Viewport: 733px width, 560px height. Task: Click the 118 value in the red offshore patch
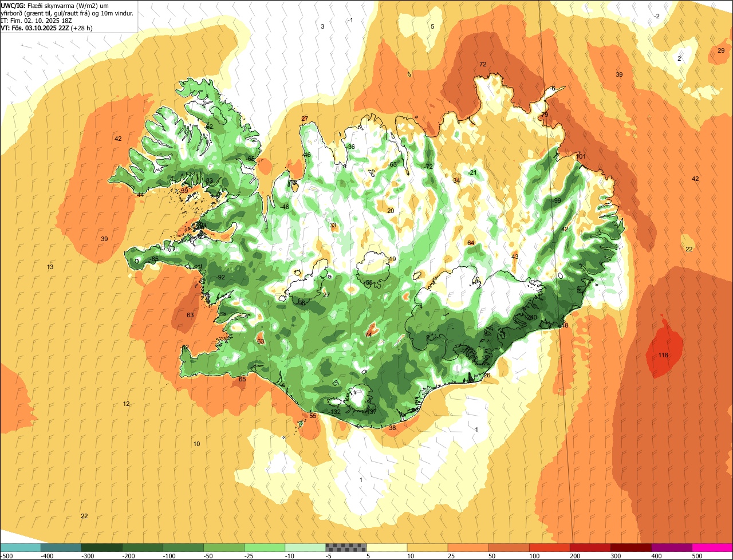[663, 355]
